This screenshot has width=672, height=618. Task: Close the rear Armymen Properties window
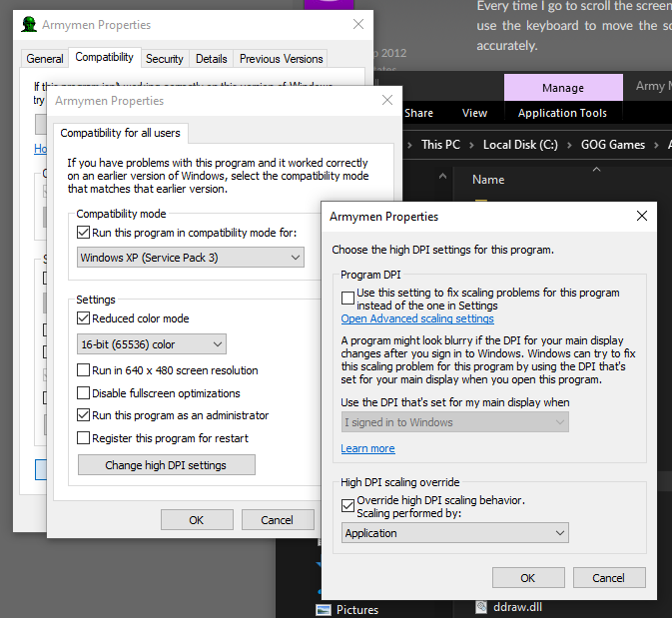click(358, 24)
